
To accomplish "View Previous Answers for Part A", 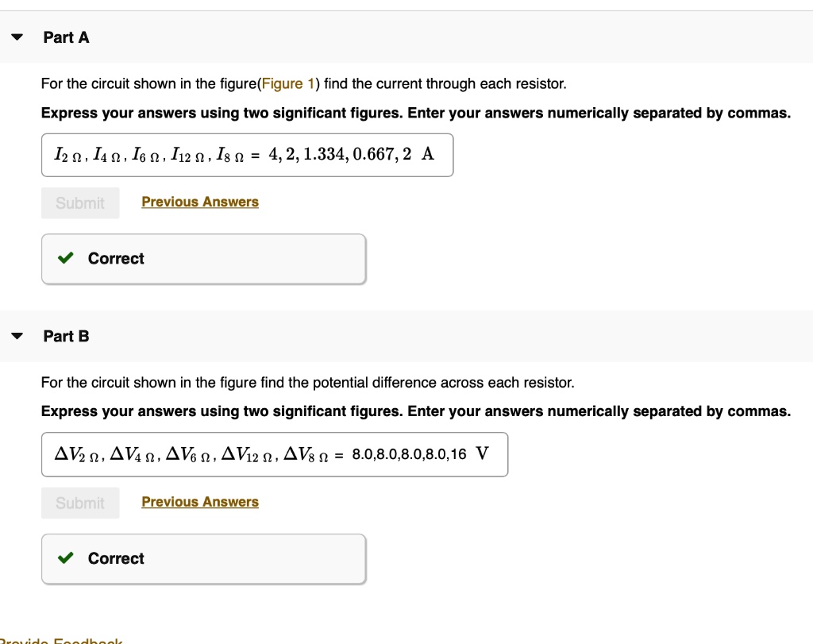I will coord(200,202).
